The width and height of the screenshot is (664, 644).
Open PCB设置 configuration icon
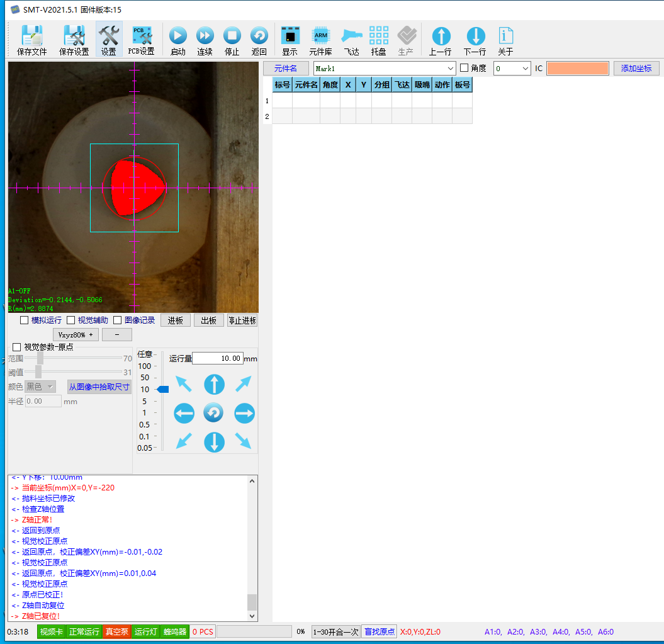(x=142, y=40)
